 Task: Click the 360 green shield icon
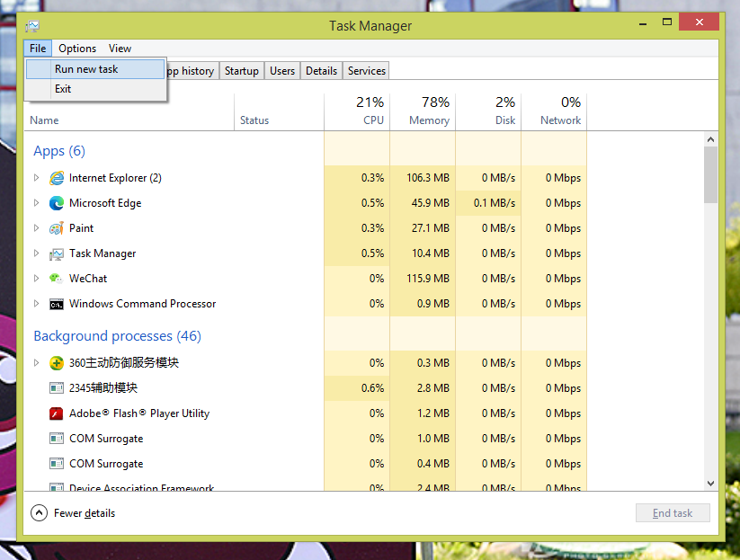pyautogui.click(x=57, y=363)
